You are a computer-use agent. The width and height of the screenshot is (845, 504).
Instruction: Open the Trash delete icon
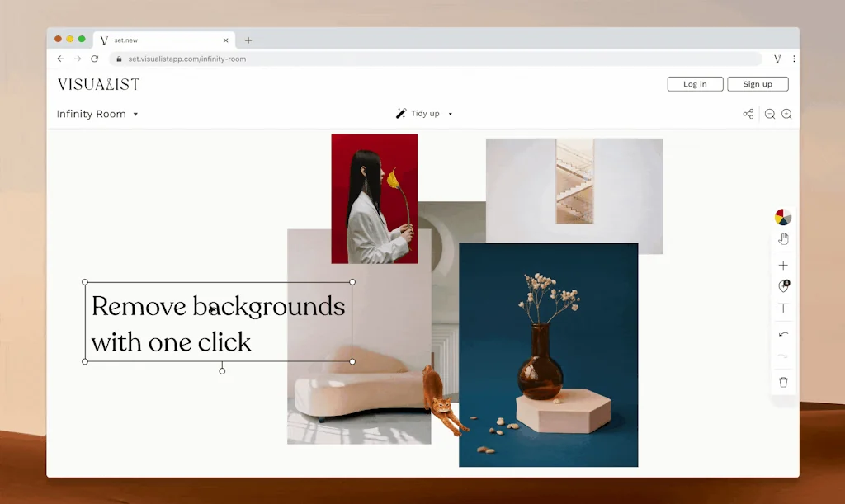tap(783, 382)
